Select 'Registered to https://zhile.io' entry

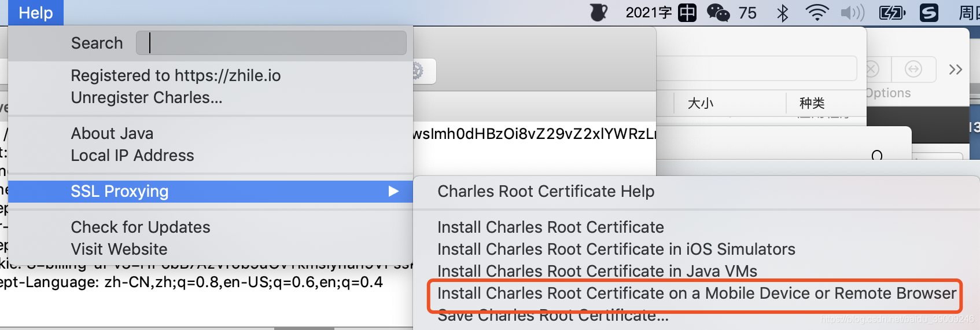[x=176, y=75]
